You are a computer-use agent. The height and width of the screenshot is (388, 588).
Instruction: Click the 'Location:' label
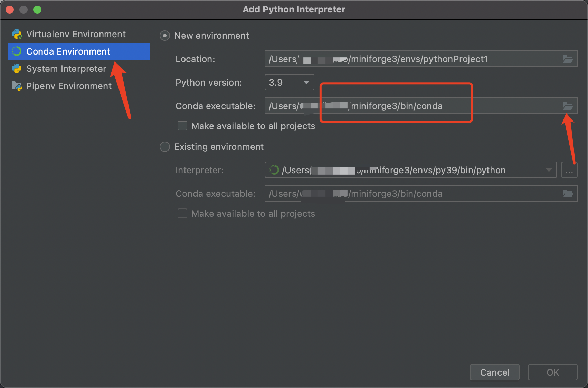point(195,59)
